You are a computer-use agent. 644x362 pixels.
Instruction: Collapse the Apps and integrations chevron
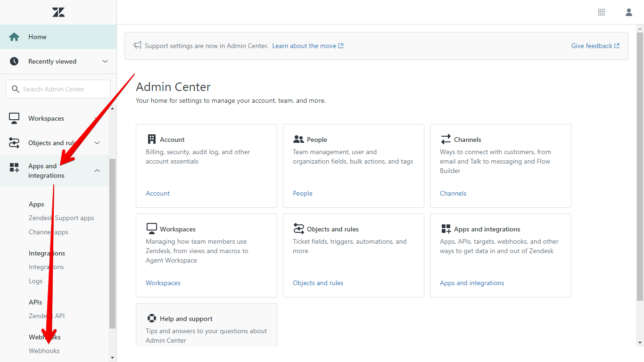coord(97,171)
